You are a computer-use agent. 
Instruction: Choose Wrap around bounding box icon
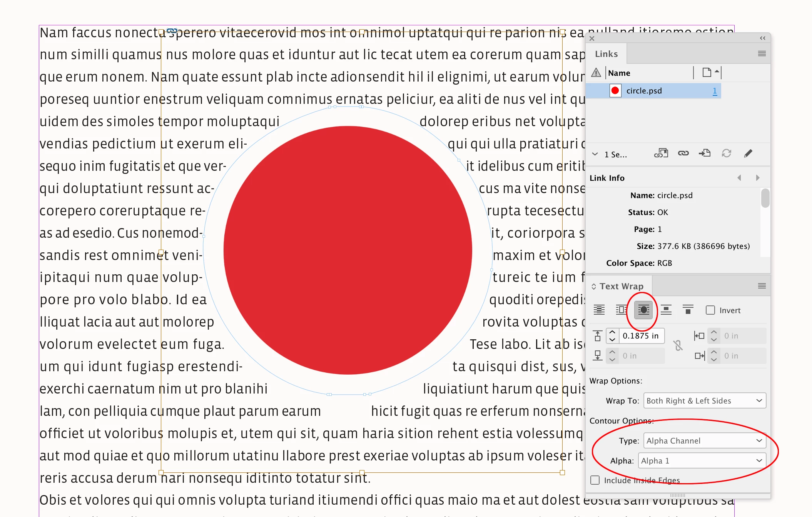[621, 310]
